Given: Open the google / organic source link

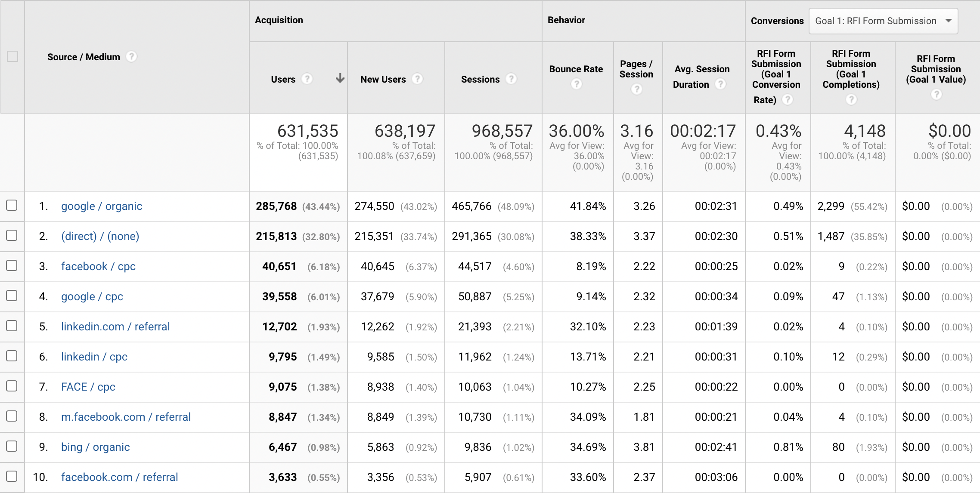Looking at the screenshot, I should (102, 206).
